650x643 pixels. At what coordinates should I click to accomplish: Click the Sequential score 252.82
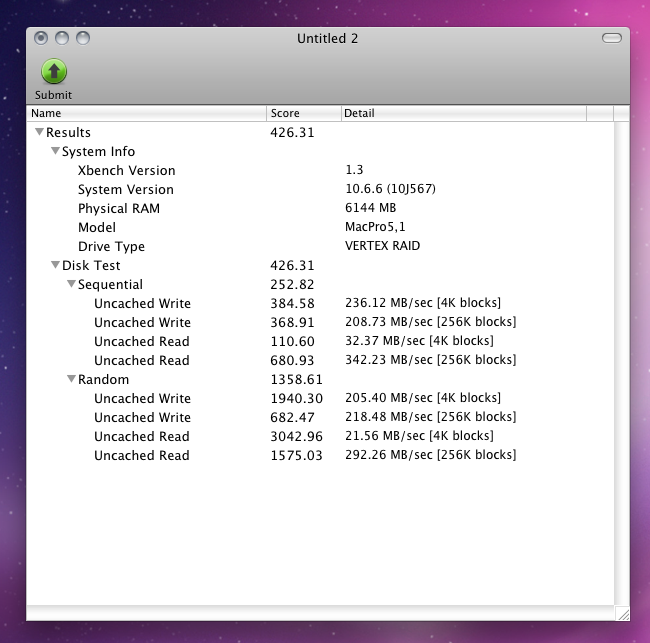tap(293, 284)
